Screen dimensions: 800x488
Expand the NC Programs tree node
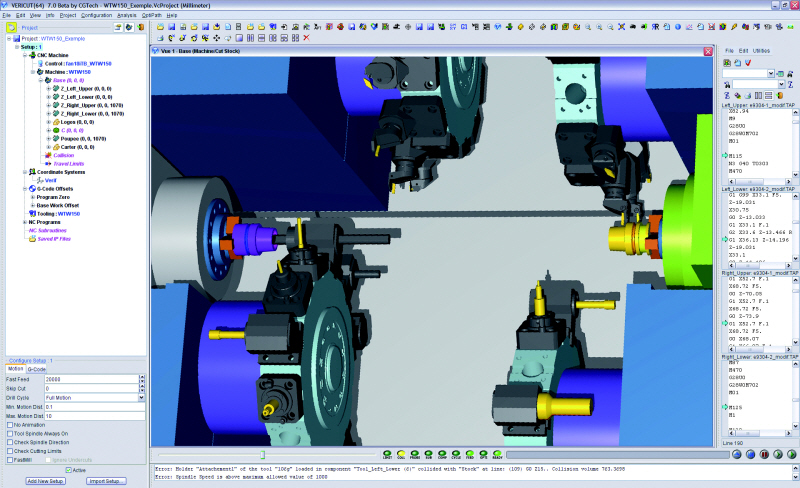[x=25, y=222]
